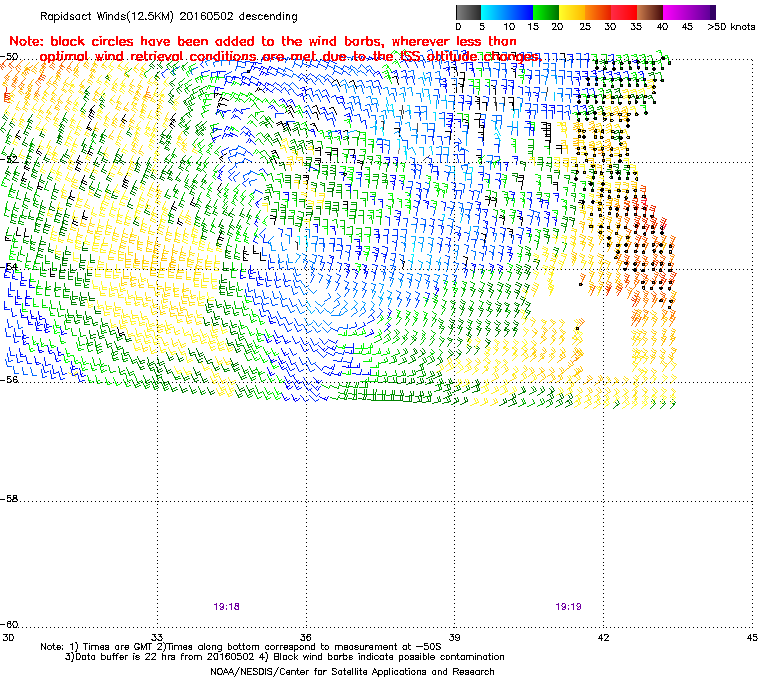The height and width of the screenshot is (688, 760).
Task: Click the '40' knots legend tick label
Action: (x=662, y=27)
